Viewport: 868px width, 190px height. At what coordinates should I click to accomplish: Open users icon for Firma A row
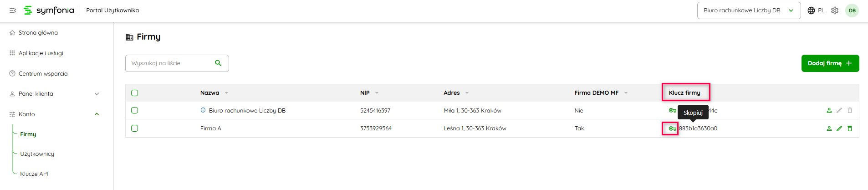point(829,128)
